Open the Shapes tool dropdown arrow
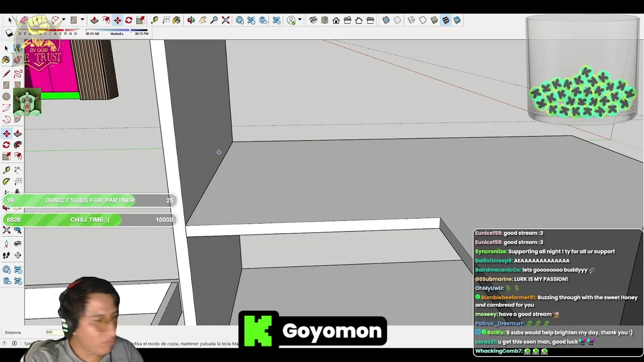The width and height of the screenshot is (644, 362). (83, 20)
